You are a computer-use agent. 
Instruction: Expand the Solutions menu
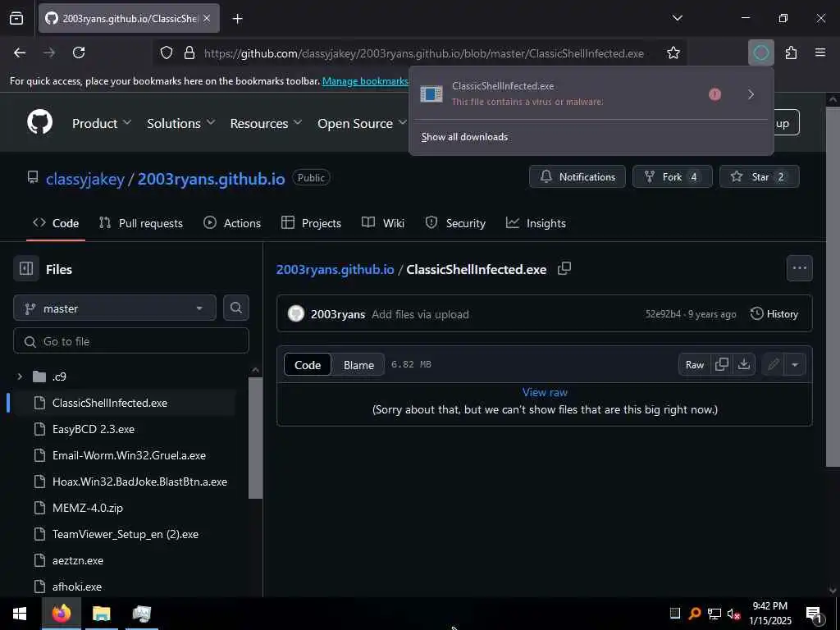(181, 123)
